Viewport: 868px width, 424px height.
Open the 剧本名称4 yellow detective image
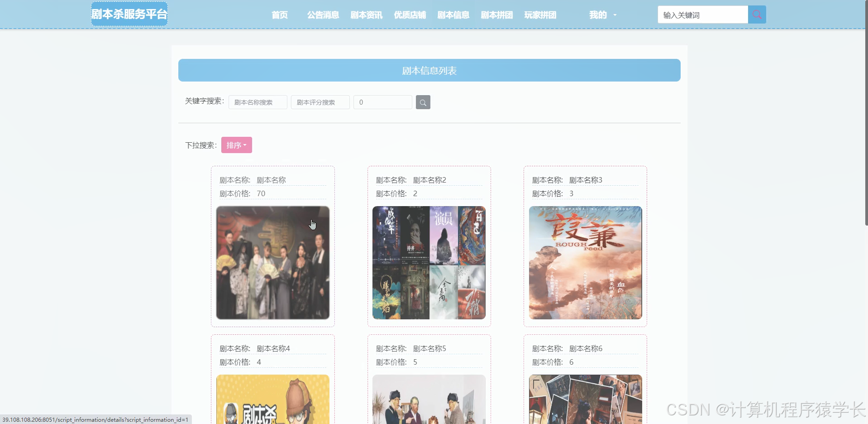(272, 399)
